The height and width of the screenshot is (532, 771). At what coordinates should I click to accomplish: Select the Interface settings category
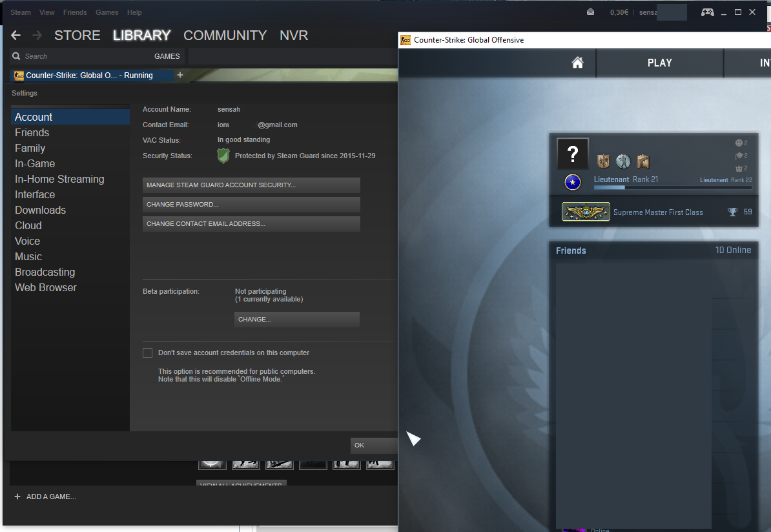(70, 195)
